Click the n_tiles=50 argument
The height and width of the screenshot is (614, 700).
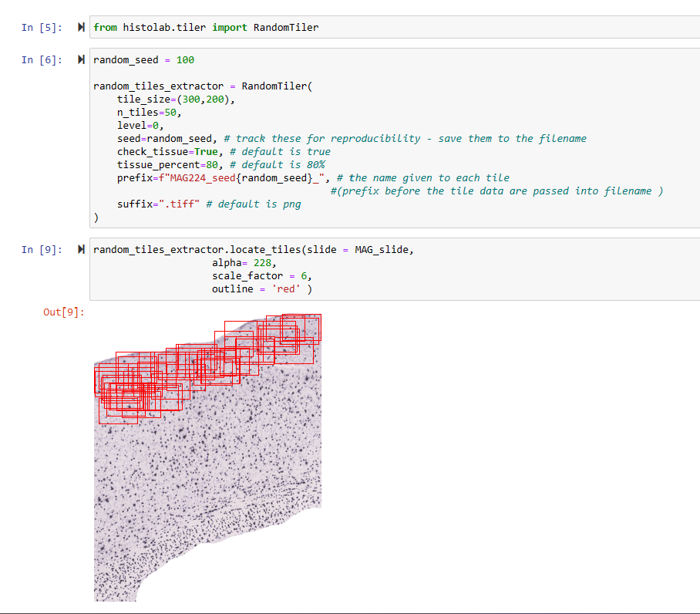(148, 112)
